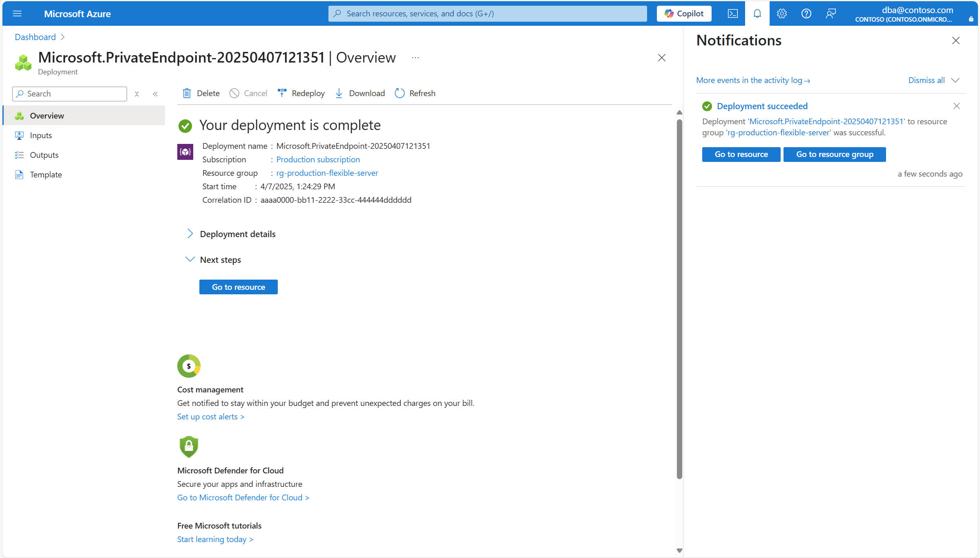Open the portal hamburger menu

17,13
